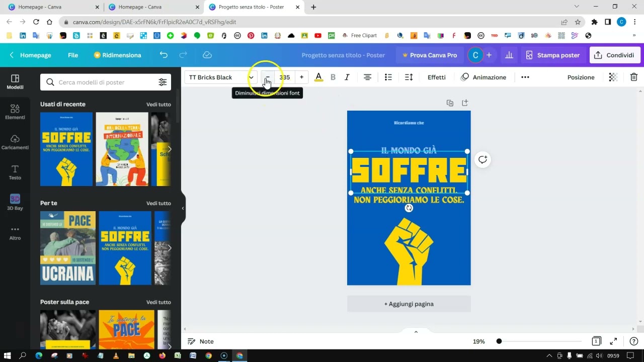Click the zoom slider handle

point(499,341)
